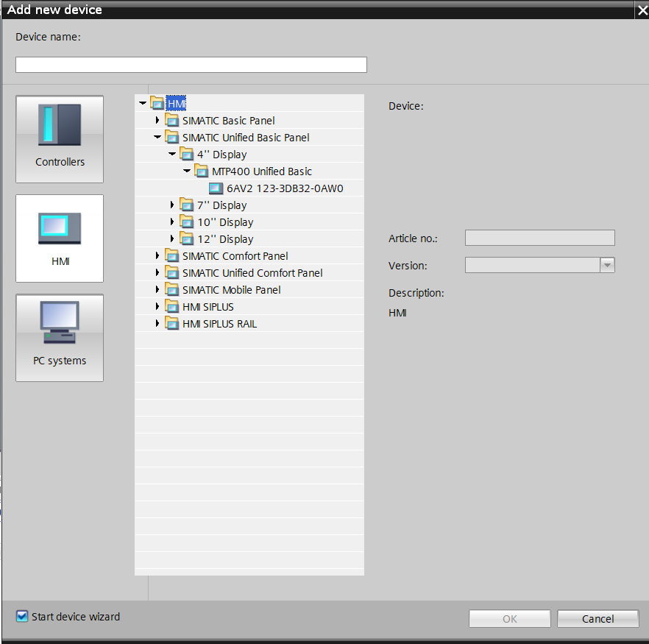
Task: Expand the SIMATIC Basic Panel node
Action: 157,120
